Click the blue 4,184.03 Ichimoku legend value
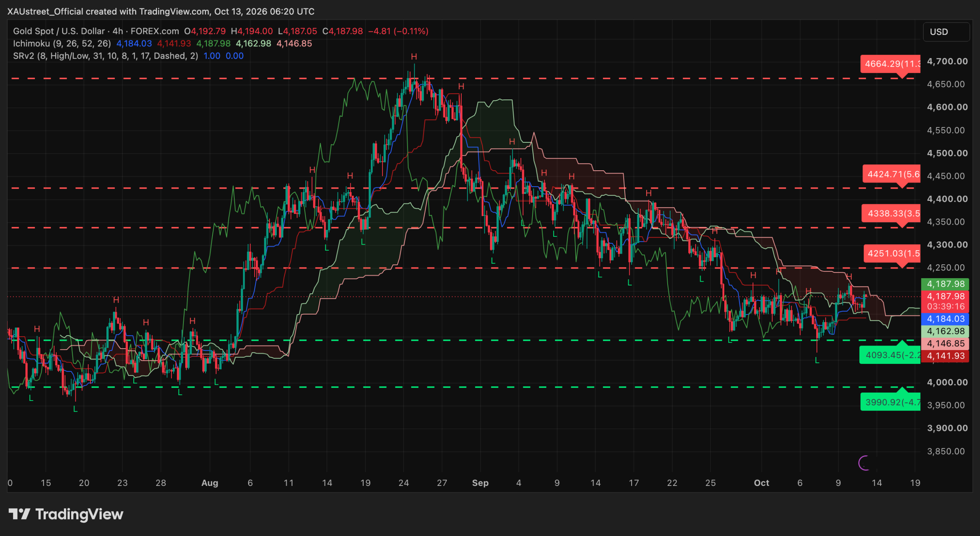This screenshot has height=536, width=980. [x=134, y=44]
